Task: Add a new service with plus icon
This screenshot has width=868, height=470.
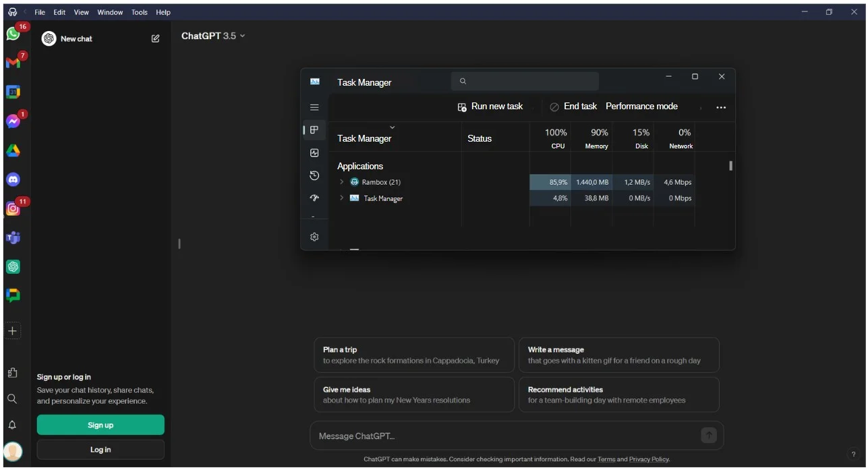Action: point(12,331)
